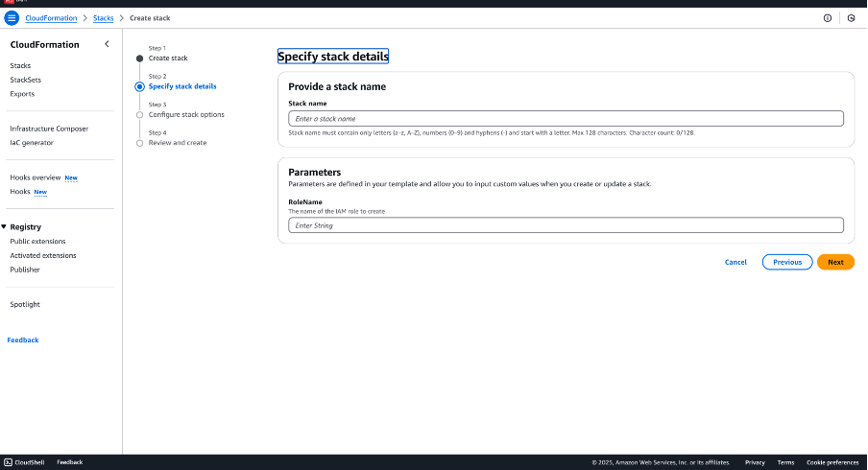This screenshot has width=868, height=470.
Task: Click the sidebar Feedback link
Action: [23, 341]
